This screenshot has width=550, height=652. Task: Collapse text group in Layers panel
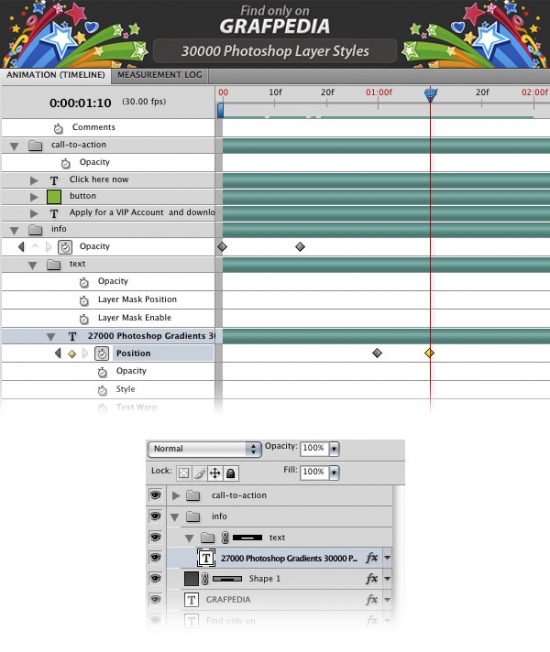189,538
